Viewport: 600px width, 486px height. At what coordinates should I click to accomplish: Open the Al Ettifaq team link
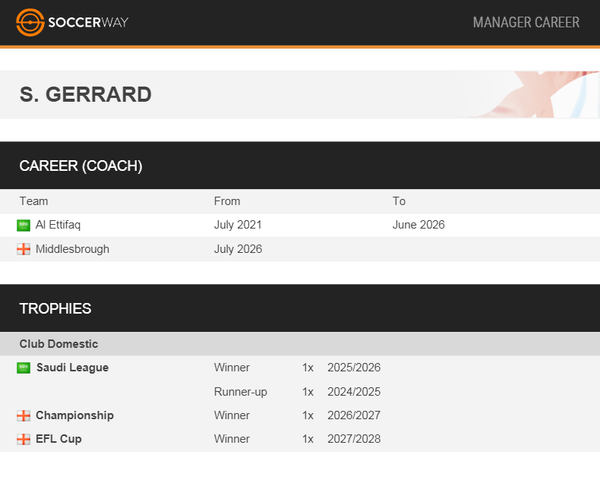[58, 225]
